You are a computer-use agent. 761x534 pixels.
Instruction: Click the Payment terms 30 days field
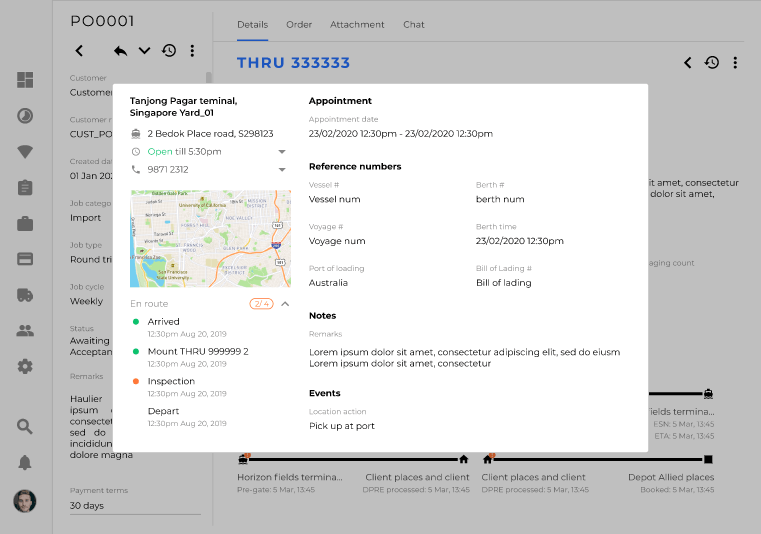(135, 505)
